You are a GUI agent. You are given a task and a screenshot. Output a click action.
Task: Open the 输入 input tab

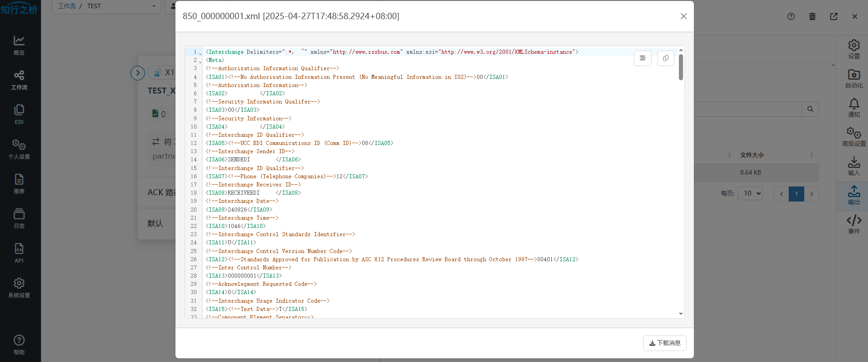point(854,166)
